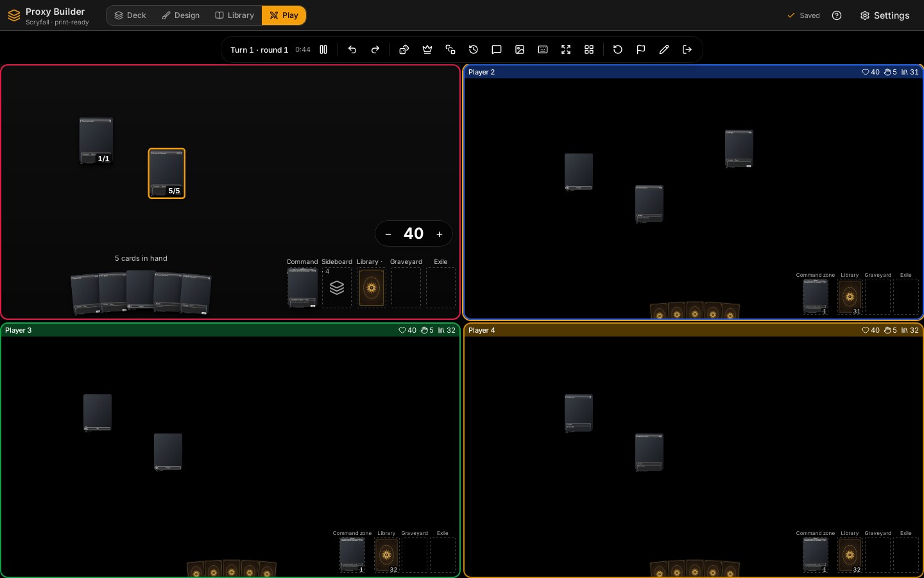Click the redo arrow in toolbar
Image resolution: width=924 pixels, height=578 pixels.
[x=375, y=49]
